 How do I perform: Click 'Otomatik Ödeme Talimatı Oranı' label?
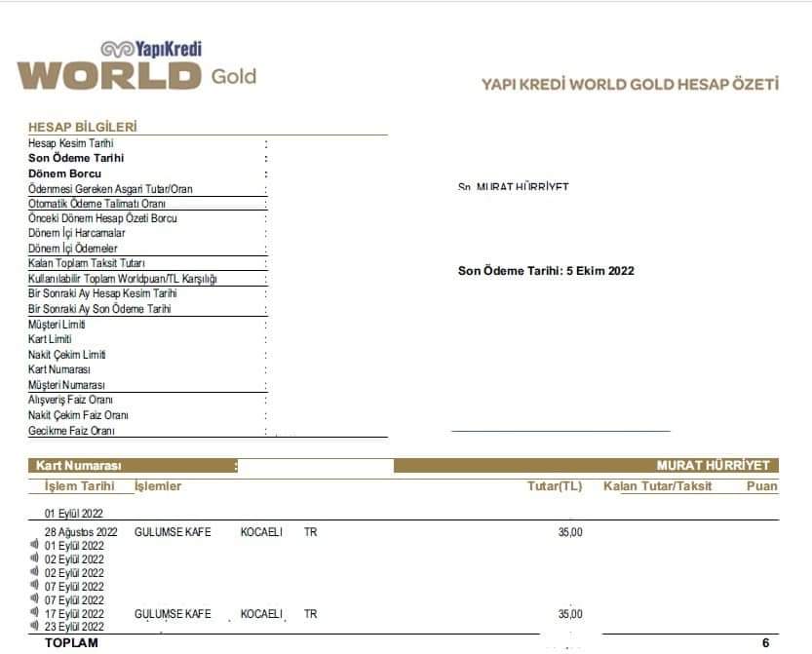97,204
